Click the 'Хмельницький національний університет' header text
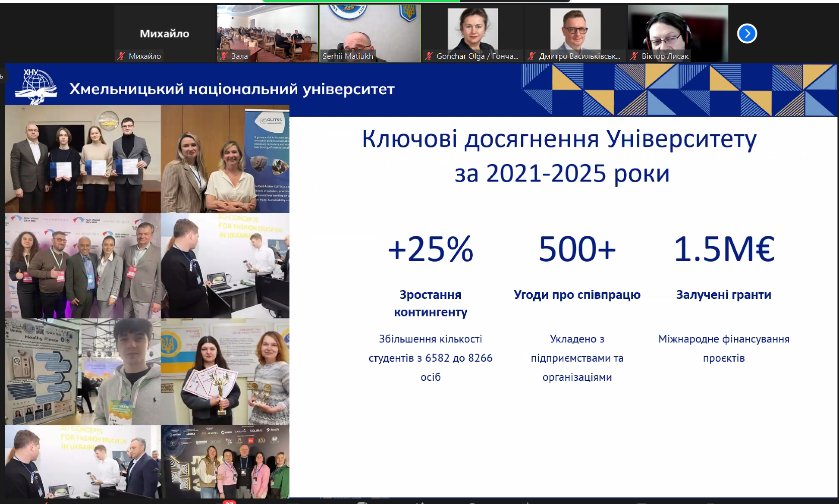 232,89
